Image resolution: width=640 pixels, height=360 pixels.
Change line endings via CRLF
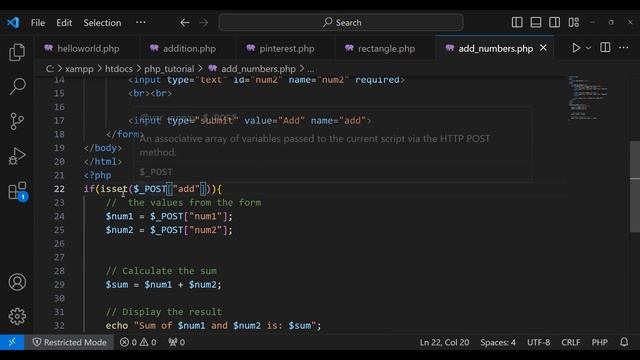click(x=571, y=342)
